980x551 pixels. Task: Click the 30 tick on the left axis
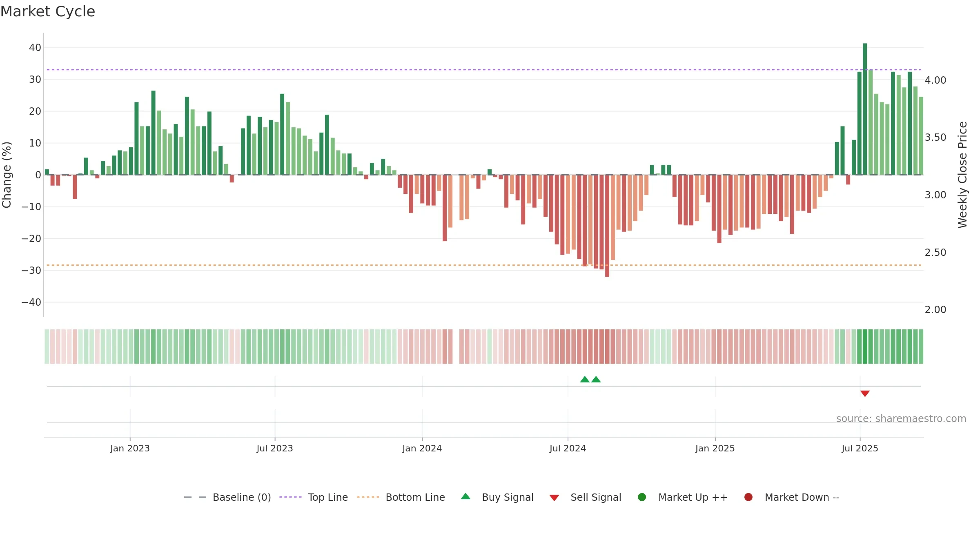35,80
